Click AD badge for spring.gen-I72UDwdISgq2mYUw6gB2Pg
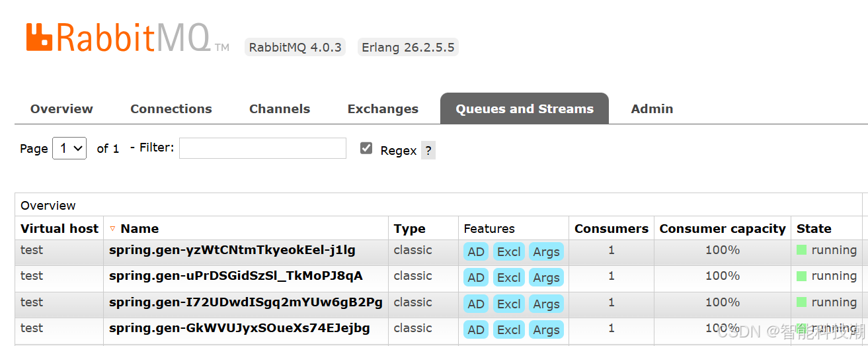The width and height of the screenshot is (868, 346). [476, 304]
